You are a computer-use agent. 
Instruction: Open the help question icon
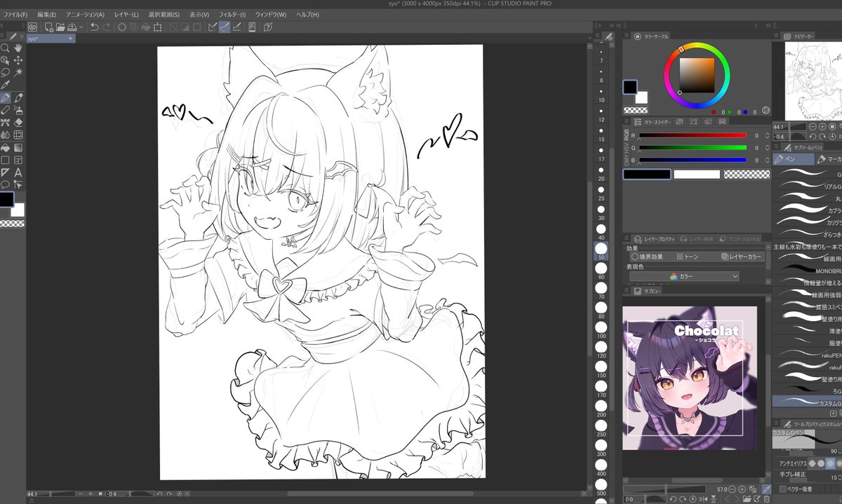(x=268, y=27)
